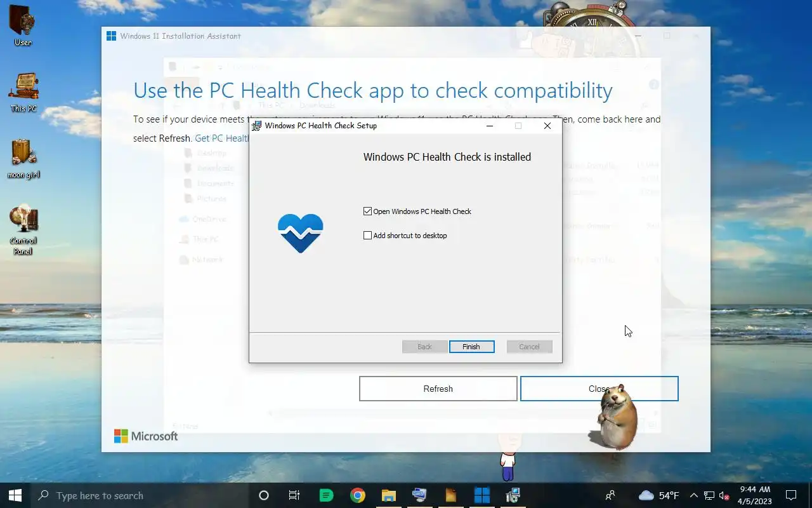812x508 pixels.
Task: Switch to the installer setup taskbar icon
Action: click(513, 495)
